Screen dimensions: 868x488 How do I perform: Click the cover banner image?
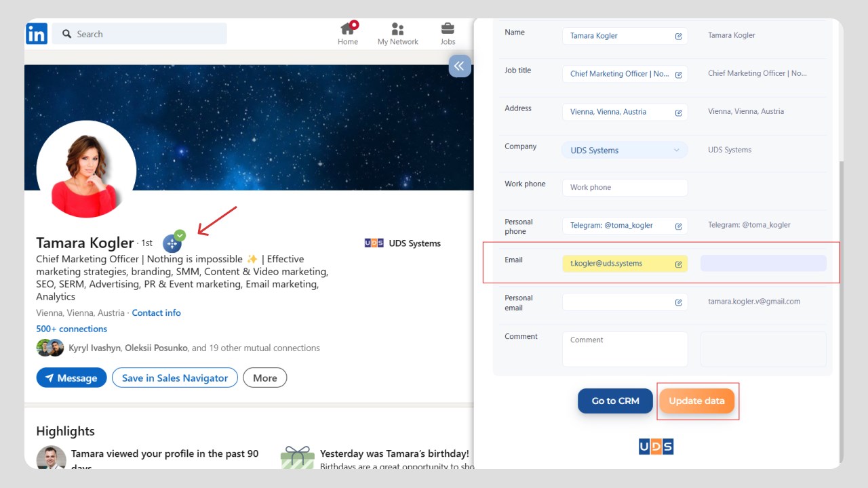(249, 127)
